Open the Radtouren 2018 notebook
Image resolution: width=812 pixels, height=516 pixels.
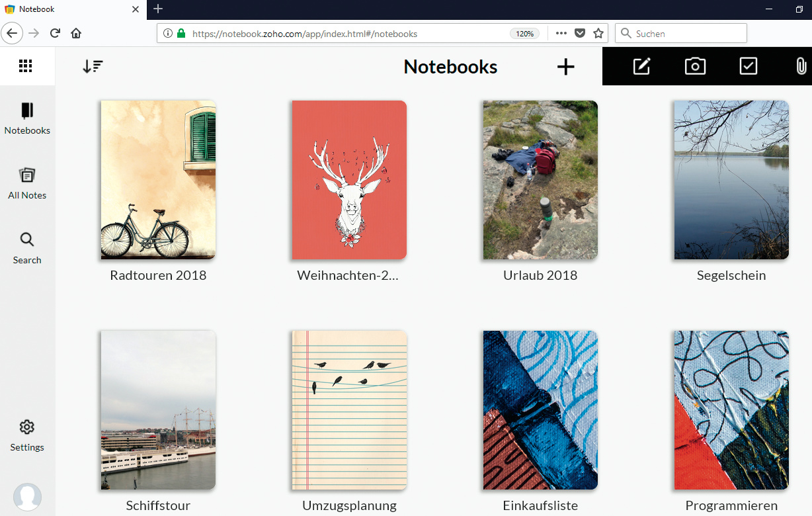(x=158, y=180)
